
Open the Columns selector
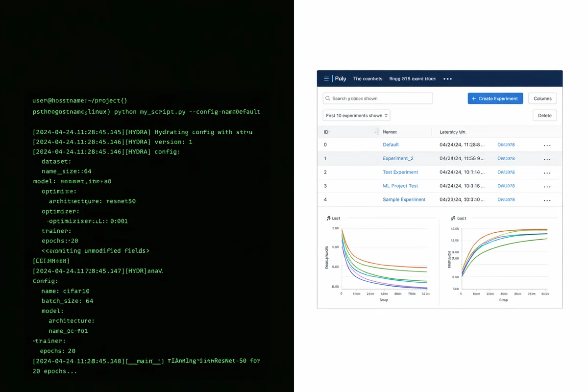(542, 98)
